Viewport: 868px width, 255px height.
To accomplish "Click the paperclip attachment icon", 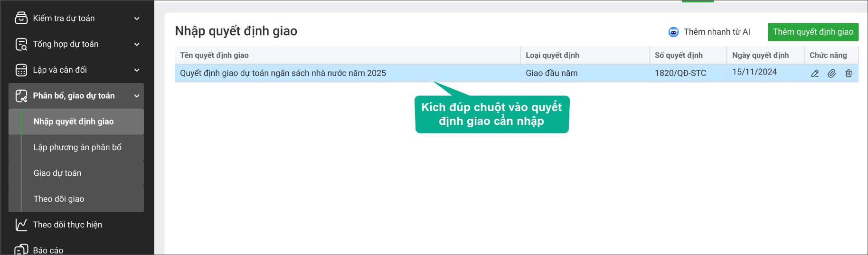I will [831, 74].
